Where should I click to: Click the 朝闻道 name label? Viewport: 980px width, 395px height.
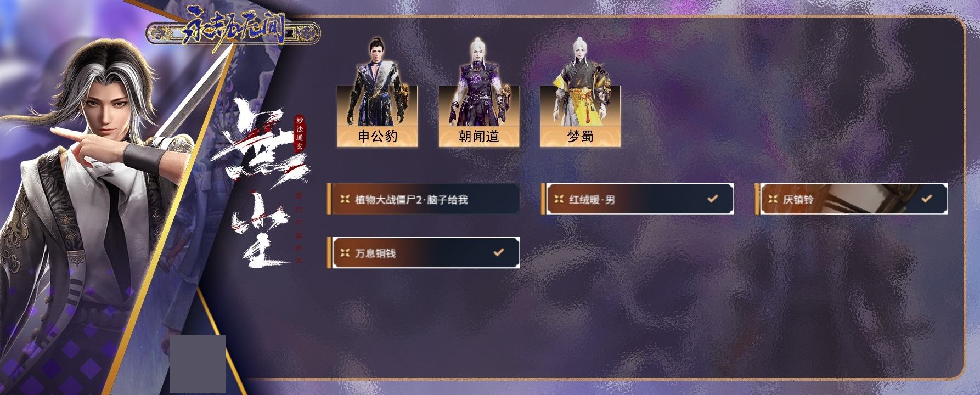[x=479, y=136]
